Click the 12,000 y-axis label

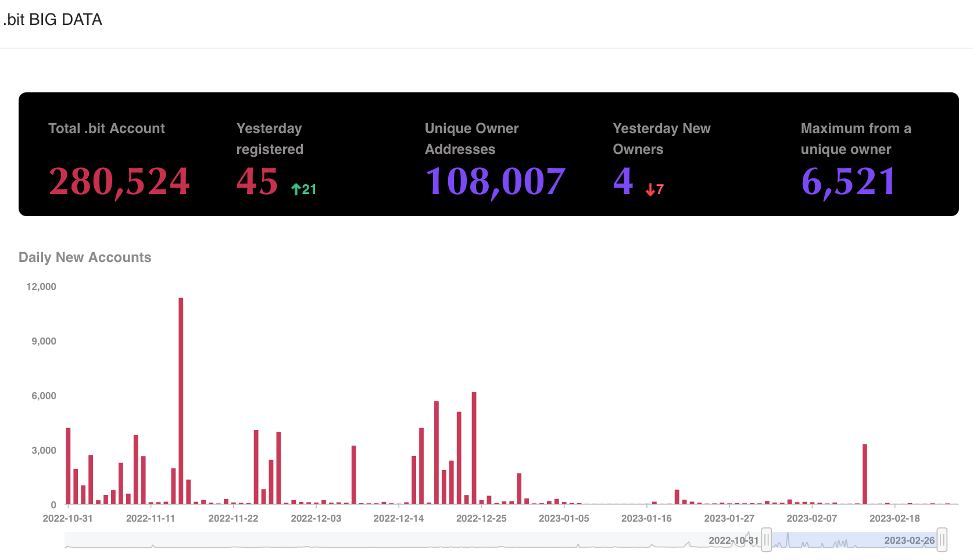[41, 286]
